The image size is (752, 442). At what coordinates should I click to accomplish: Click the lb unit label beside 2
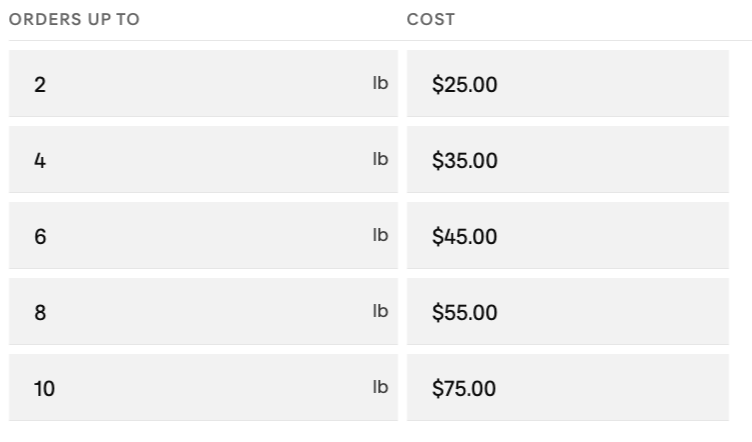[x=380, y=83]
